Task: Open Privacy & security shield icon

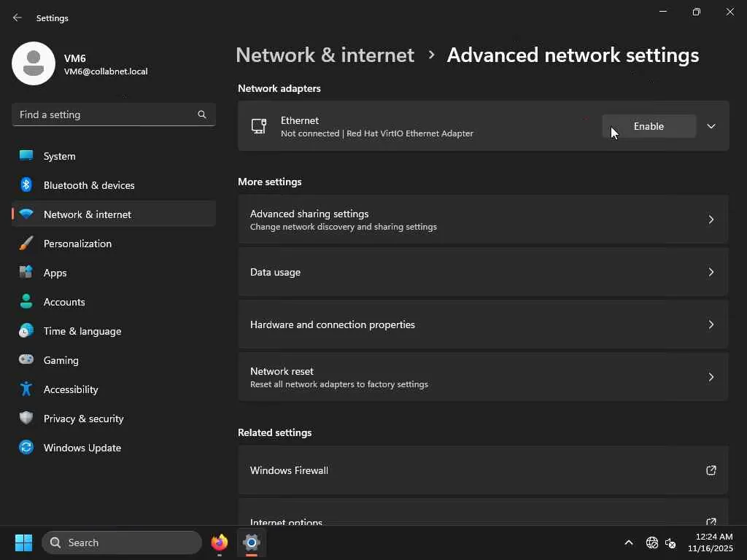Action: click(26, 419)
